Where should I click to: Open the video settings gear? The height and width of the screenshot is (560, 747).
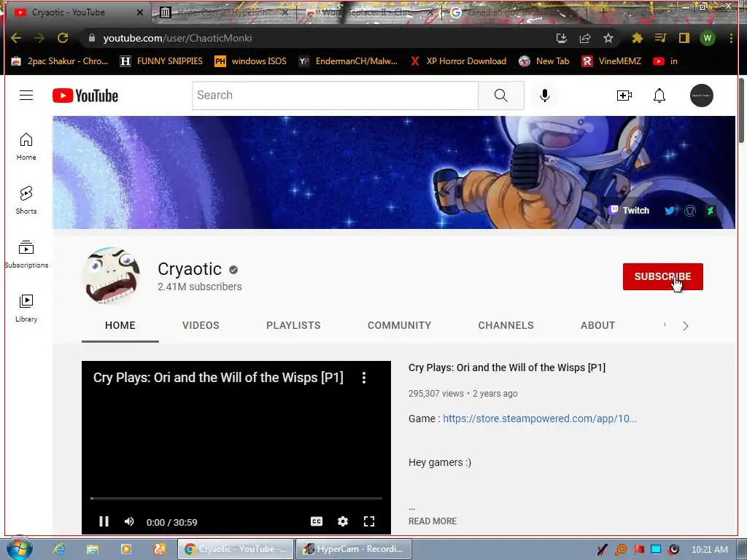point(343,521)
